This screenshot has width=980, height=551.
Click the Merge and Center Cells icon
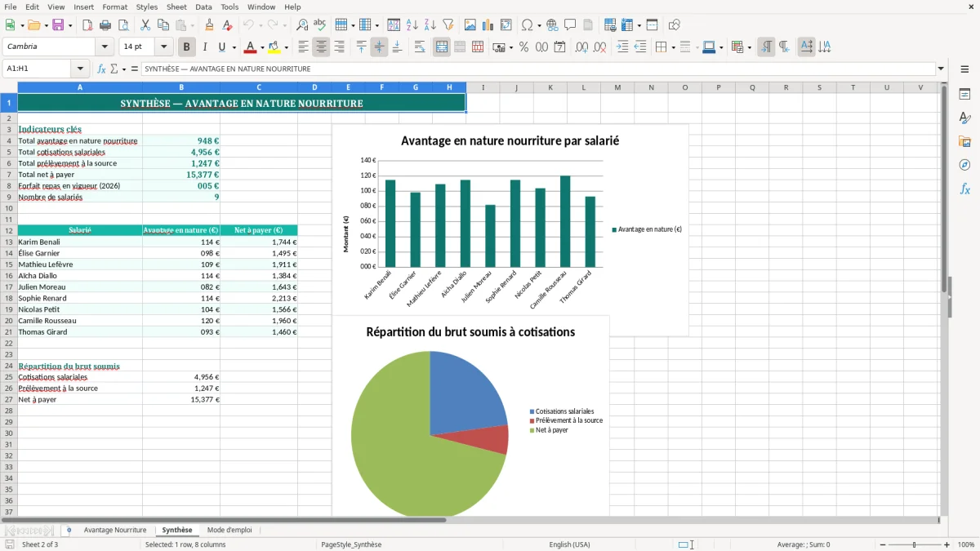pos(442,47)
